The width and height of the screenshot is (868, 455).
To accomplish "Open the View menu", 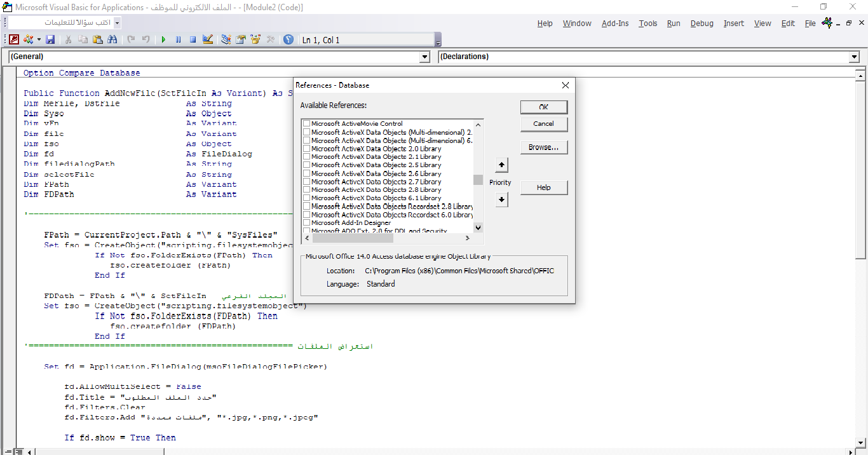I will 763,24.
